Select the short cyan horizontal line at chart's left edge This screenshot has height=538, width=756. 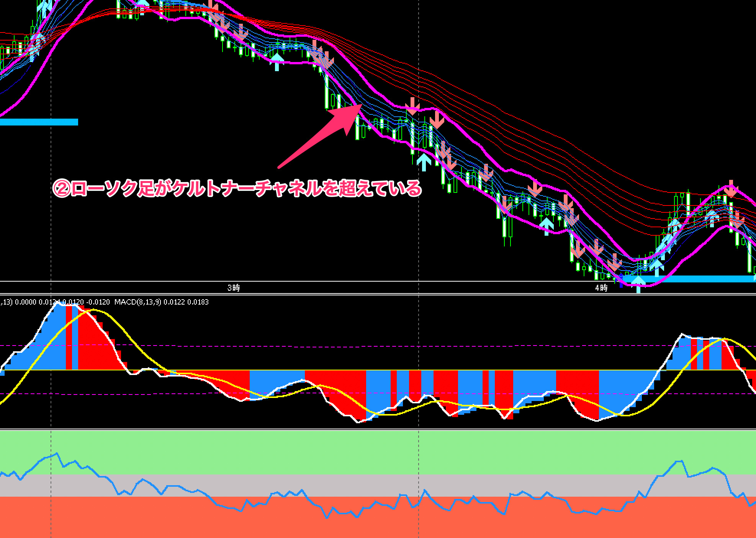(39, 122)
